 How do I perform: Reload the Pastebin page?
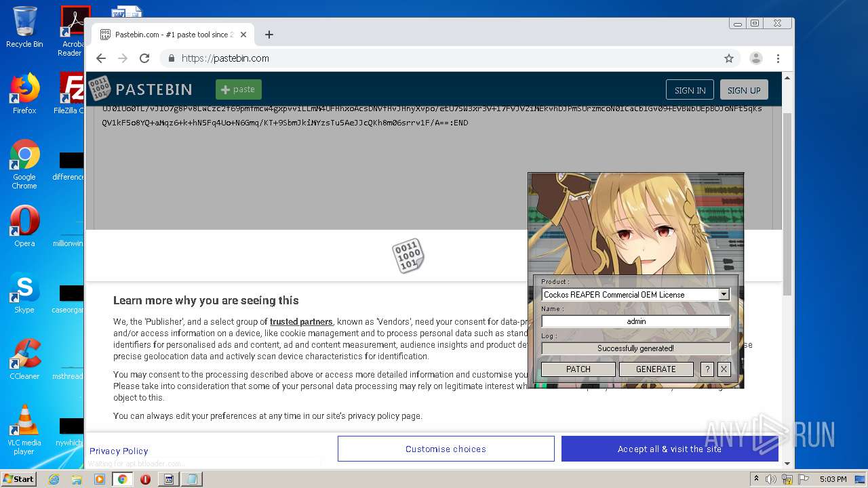(x=144, y=58)
